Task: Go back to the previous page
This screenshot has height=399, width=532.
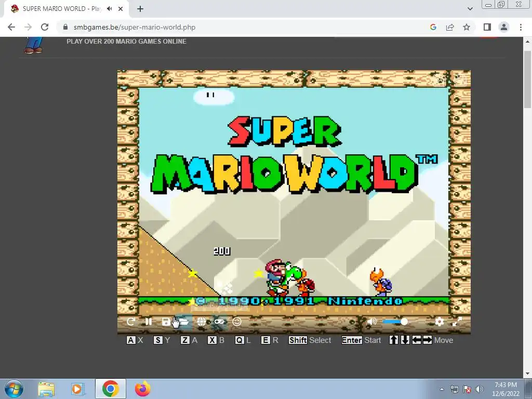Action: 11,27
